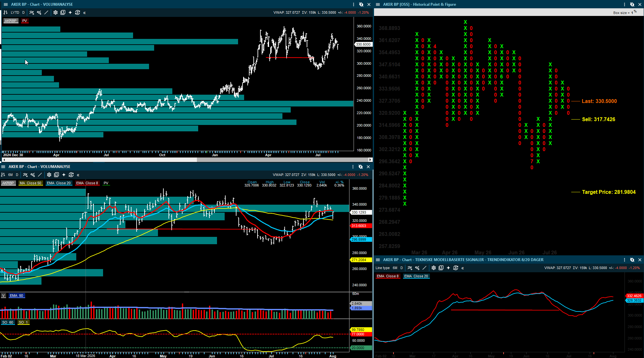Select trend line tool in lower VOLUMANALYSE toolbar

[x=40, y=175]
